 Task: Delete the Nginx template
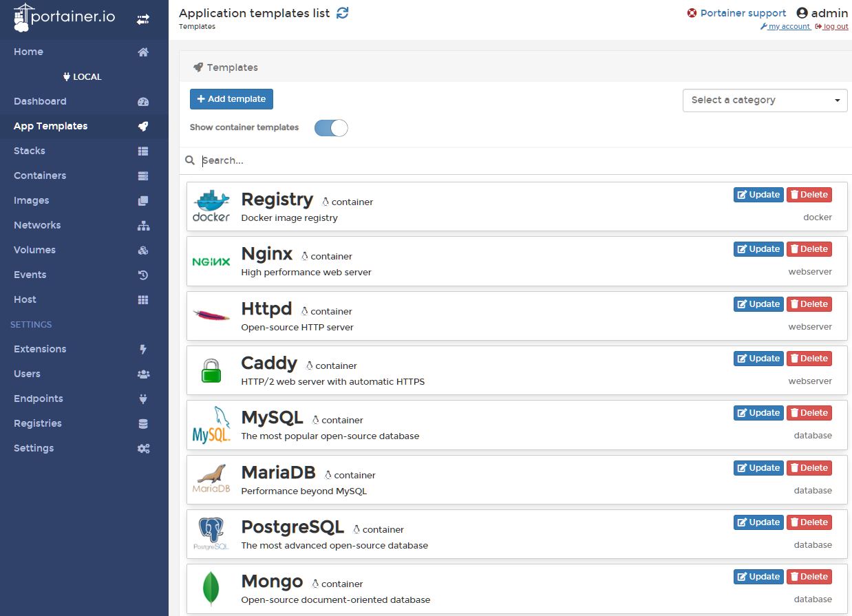[x=809, y=249]
